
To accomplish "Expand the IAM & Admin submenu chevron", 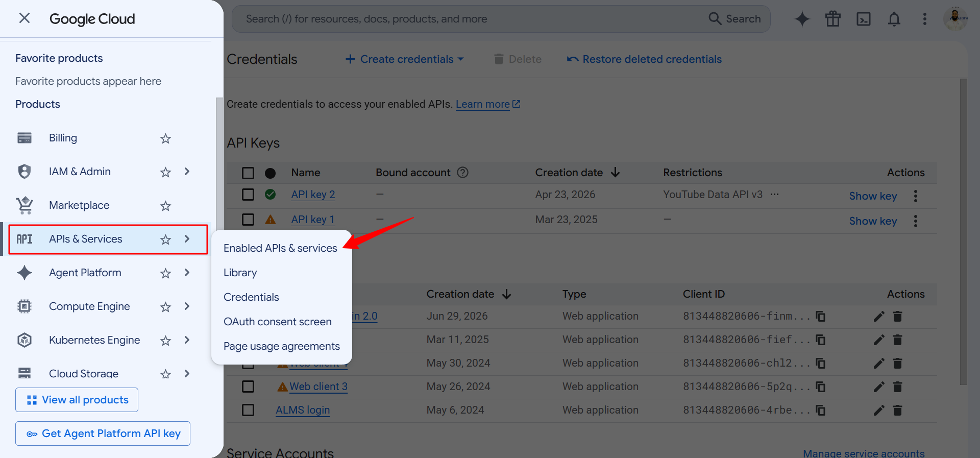I will (x=187, y=172).
